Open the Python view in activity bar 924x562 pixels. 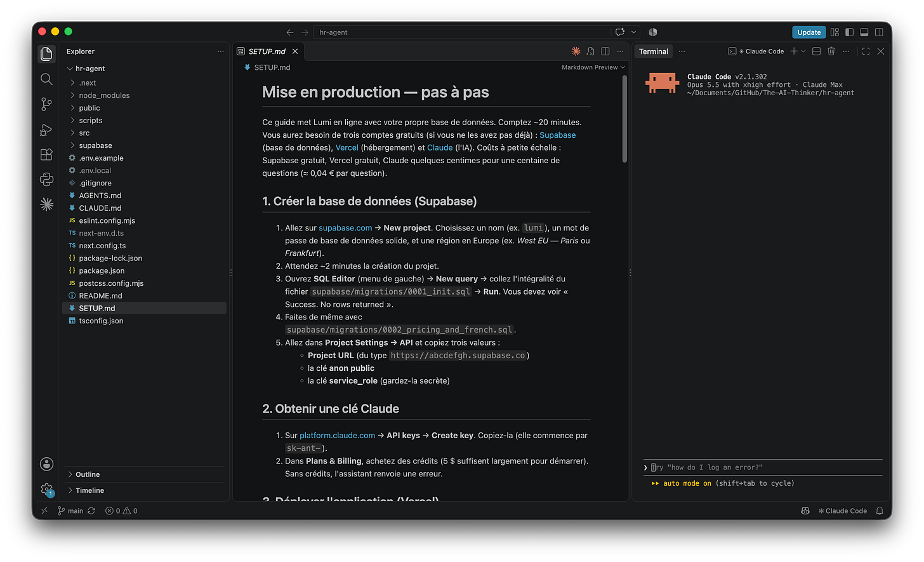tap(46, 179)
